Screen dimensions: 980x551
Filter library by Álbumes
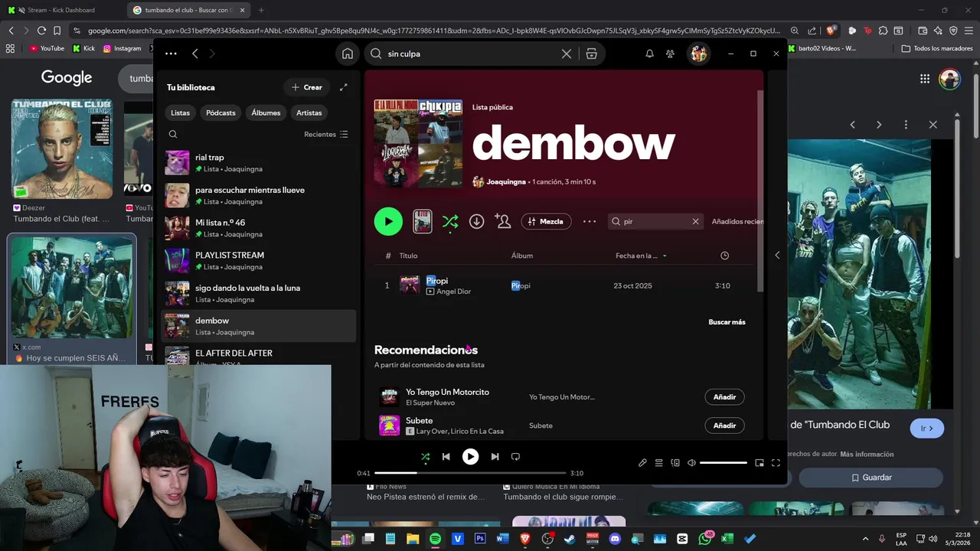(266, 112)
